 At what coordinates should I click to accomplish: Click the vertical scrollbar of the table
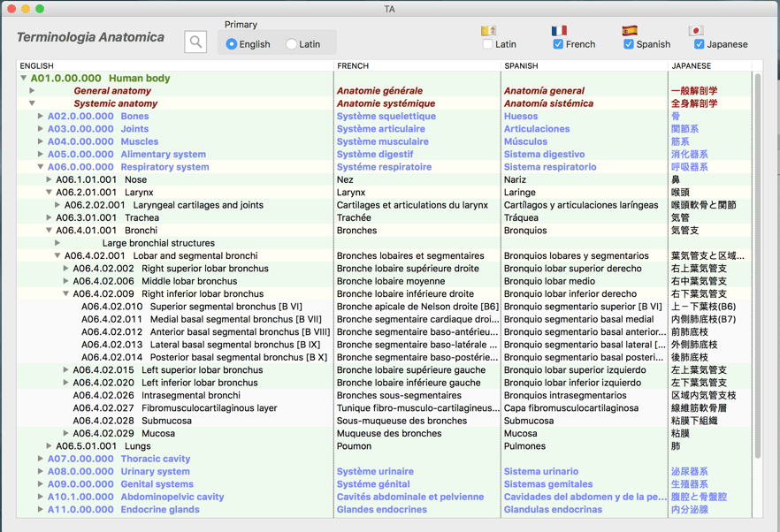[x=757, y=265]
